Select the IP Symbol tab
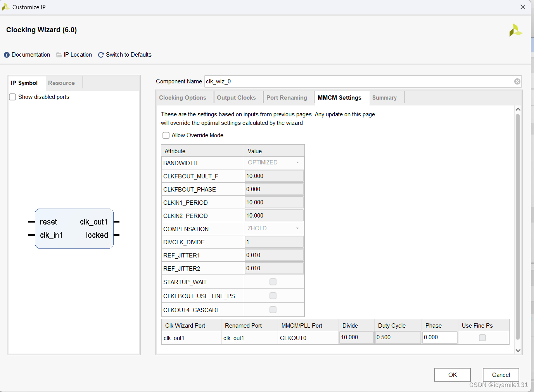The width and height of the screenshot is (534, 392). (24, 83)
